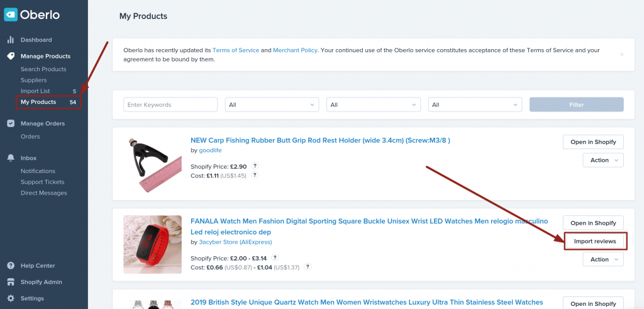
Task: Click help icon beside Shopify Price £2.00 - £3.14
Action: (275, 257)
